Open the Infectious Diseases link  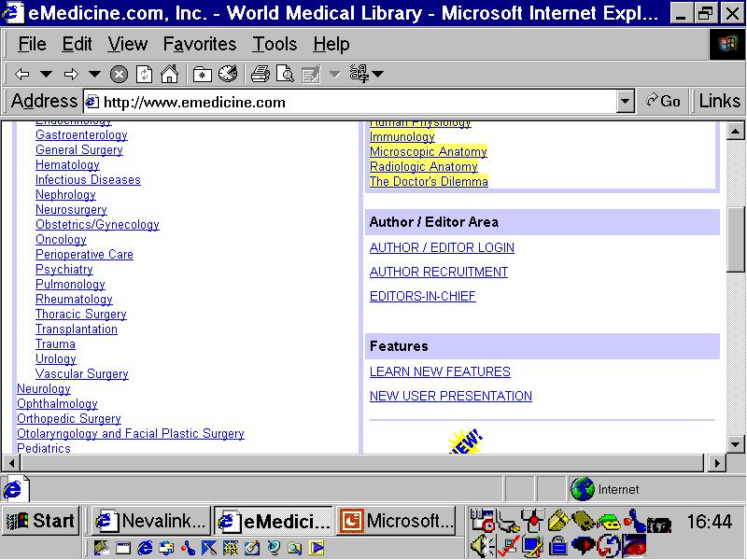[x=88, y=180]
